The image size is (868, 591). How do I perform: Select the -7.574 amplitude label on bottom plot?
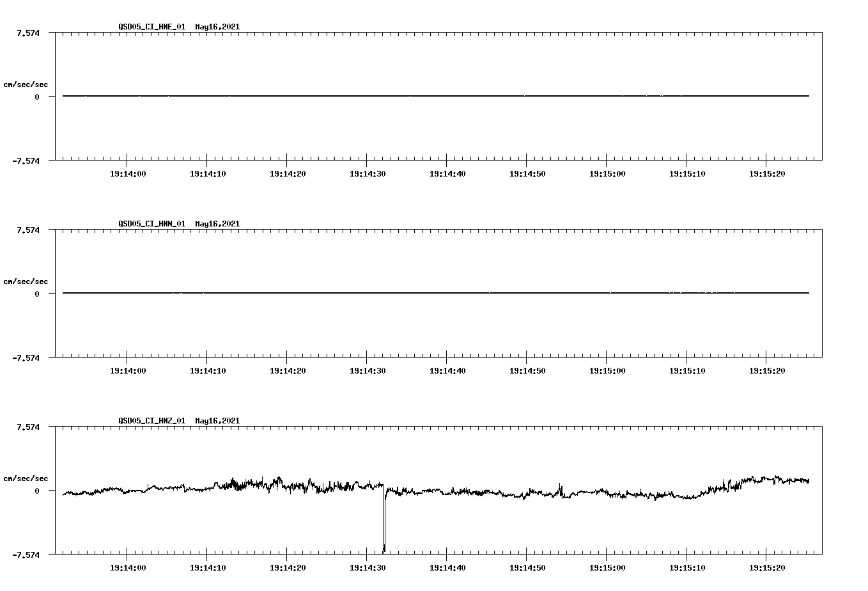26,554
